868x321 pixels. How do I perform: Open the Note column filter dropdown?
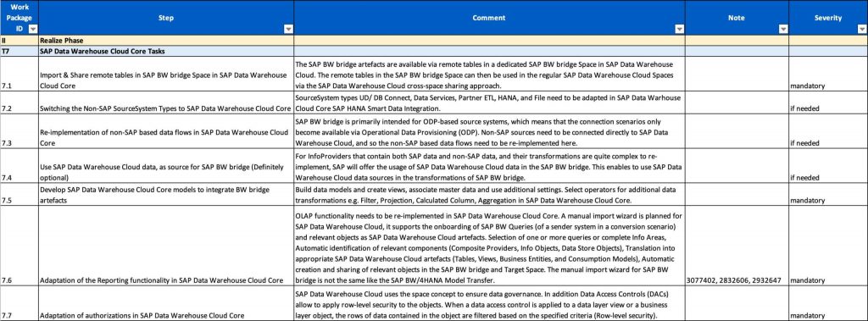(x=782, y=29)
